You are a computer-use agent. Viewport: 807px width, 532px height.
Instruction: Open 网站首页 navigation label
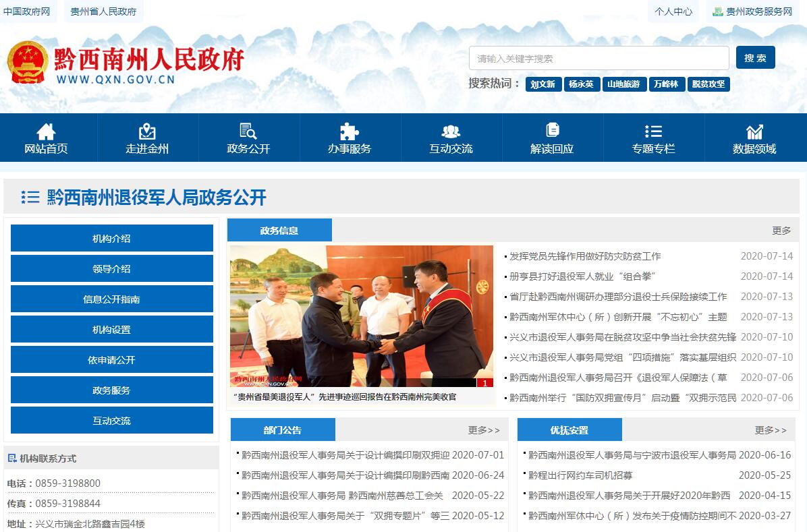click(x=46, y=149)
